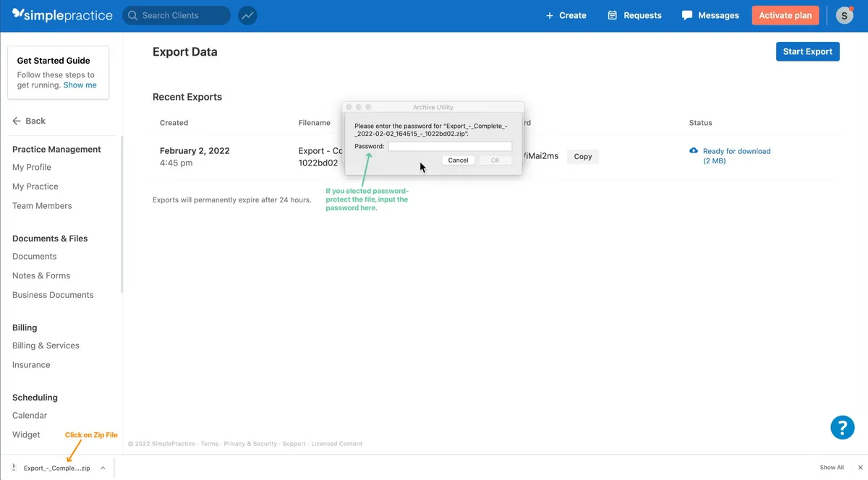The image size is (868, 480).
Task: Open Notes & Forms
Action: click(41, 275)
